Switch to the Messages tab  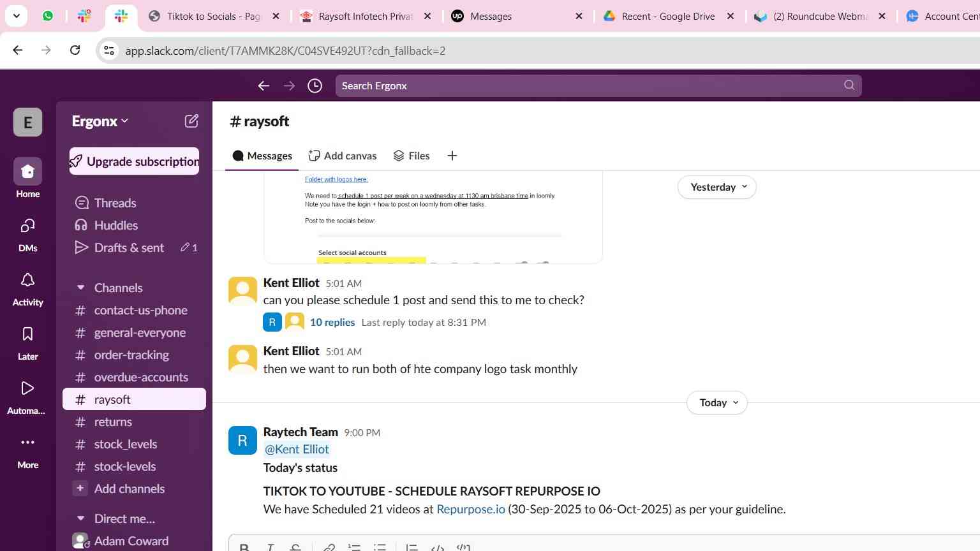pyautogui.click(x=262, y=156)
